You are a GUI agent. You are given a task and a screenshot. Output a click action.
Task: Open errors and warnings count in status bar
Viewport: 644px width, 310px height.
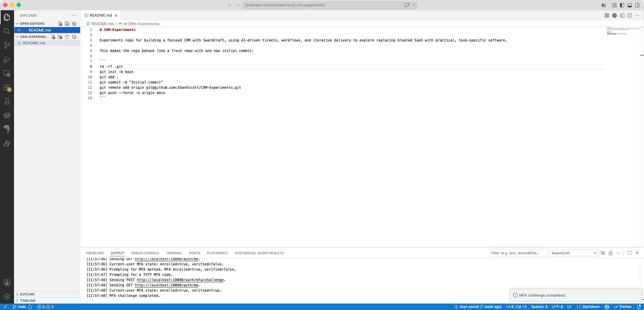click(45, 307)
